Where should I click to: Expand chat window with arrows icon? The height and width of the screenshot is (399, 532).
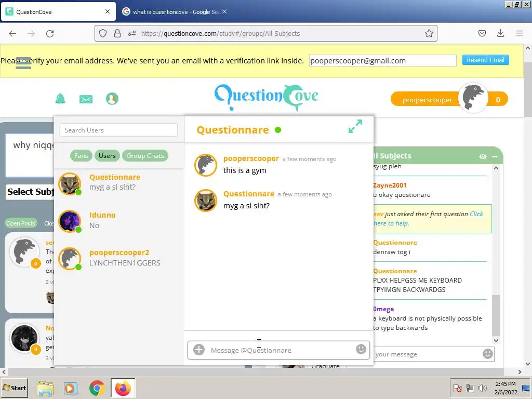(x=355, y=126)
